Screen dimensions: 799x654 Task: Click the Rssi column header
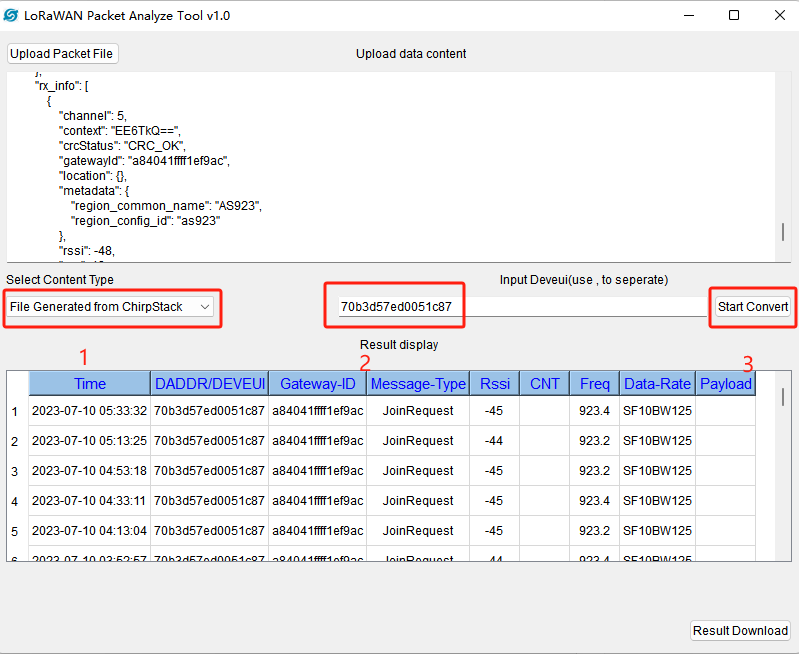tap(494, 383)
